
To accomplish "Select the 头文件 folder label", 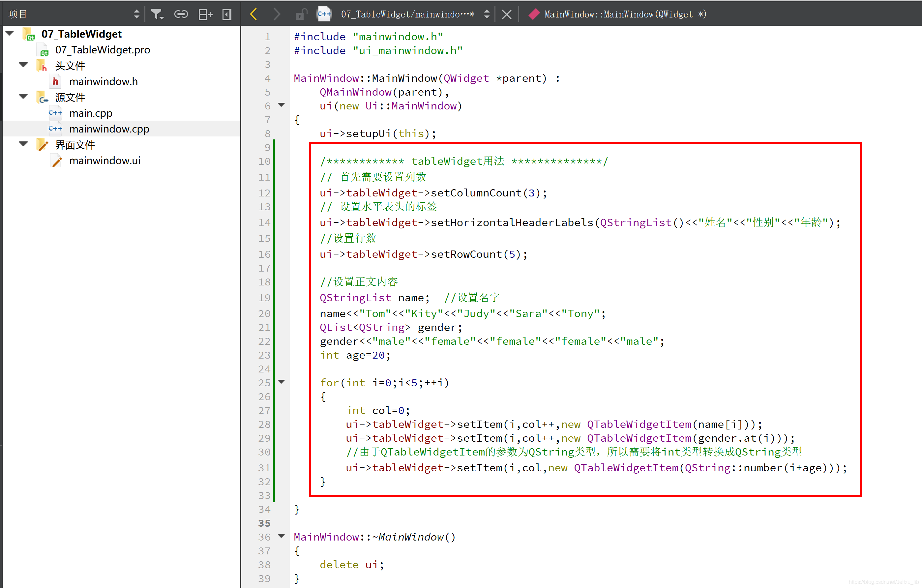I will 70,66.
